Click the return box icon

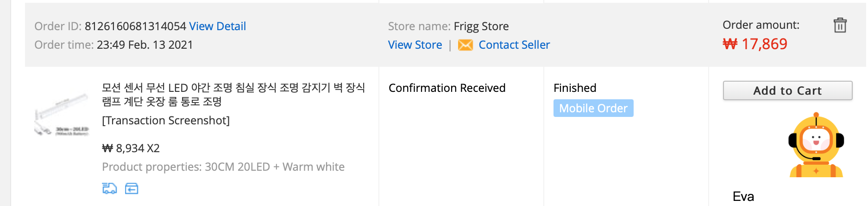click(x=132, y=188)
